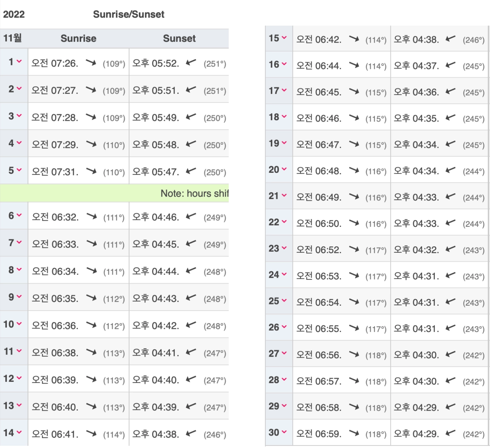
Task: Click sunset time 오후 04:33 on day 21
Action: pos(416,197)
